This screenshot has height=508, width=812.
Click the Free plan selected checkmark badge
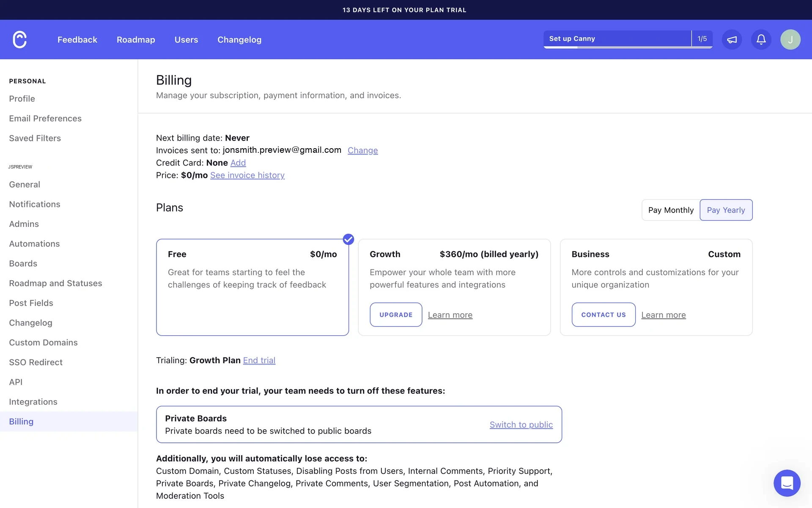coord(348,239)
